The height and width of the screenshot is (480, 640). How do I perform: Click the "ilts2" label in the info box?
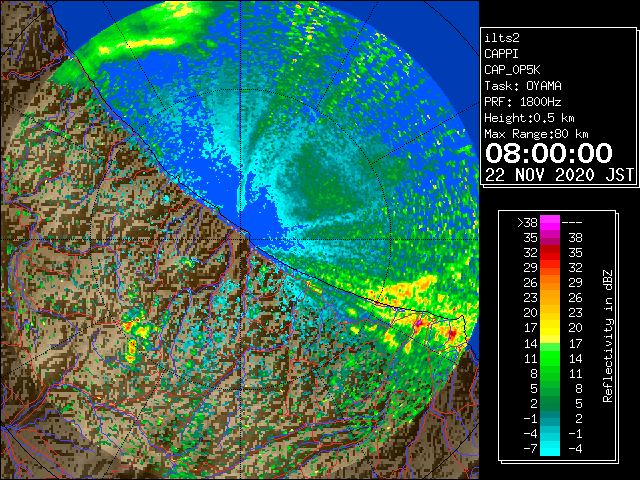[x=502, y=38]
